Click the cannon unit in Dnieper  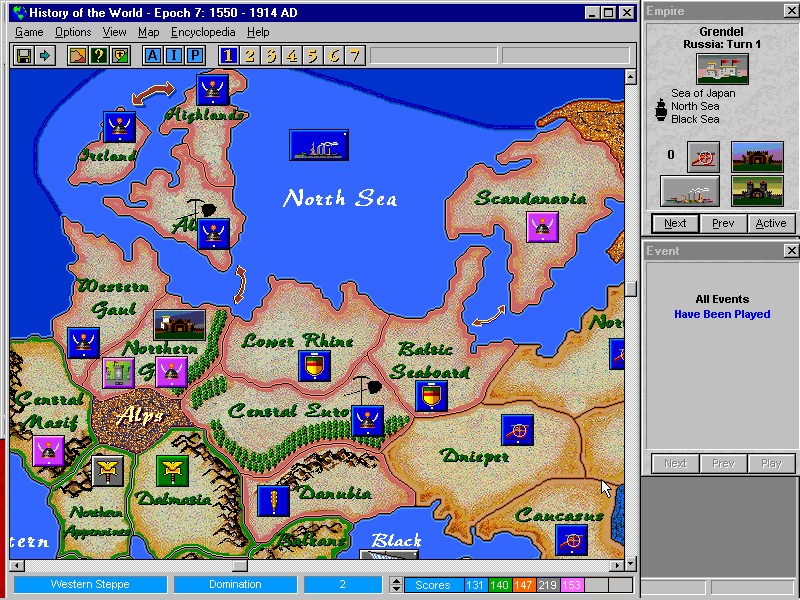[517, 430]
